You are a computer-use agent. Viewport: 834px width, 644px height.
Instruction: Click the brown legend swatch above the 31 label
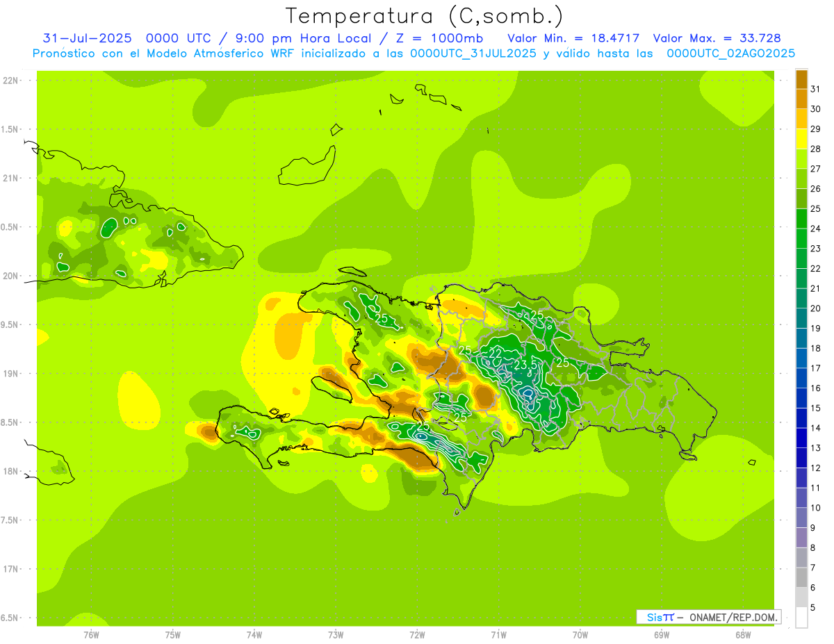(x=801, y=79)
